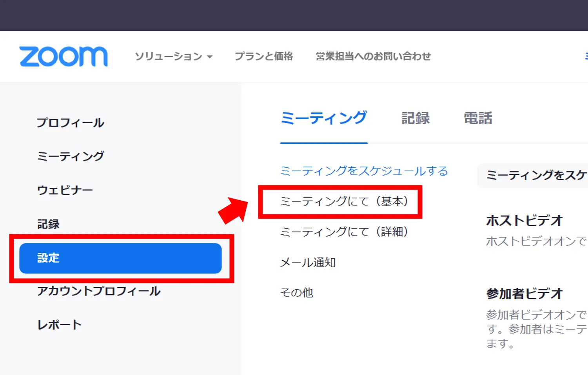
Task: Jump to メール通知 section
Action: [308, 263]
